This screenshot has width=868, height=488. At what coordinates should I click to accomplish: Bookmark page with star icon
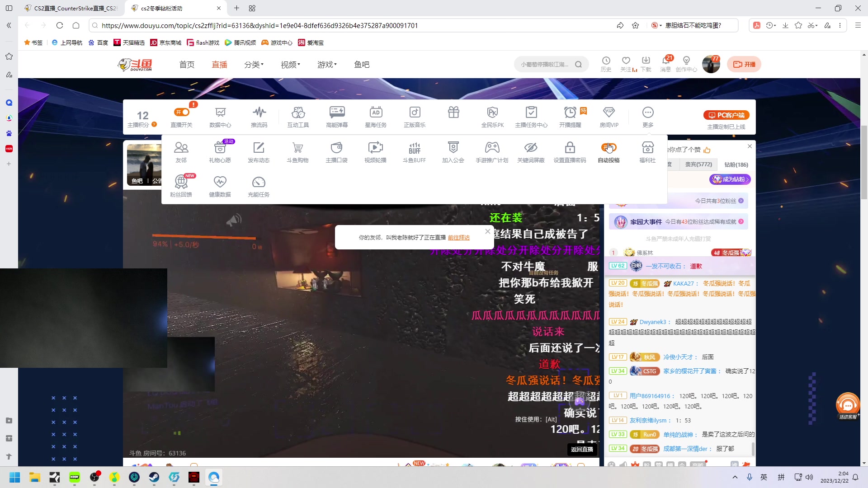pyautogui.click(x=635, y=26)
